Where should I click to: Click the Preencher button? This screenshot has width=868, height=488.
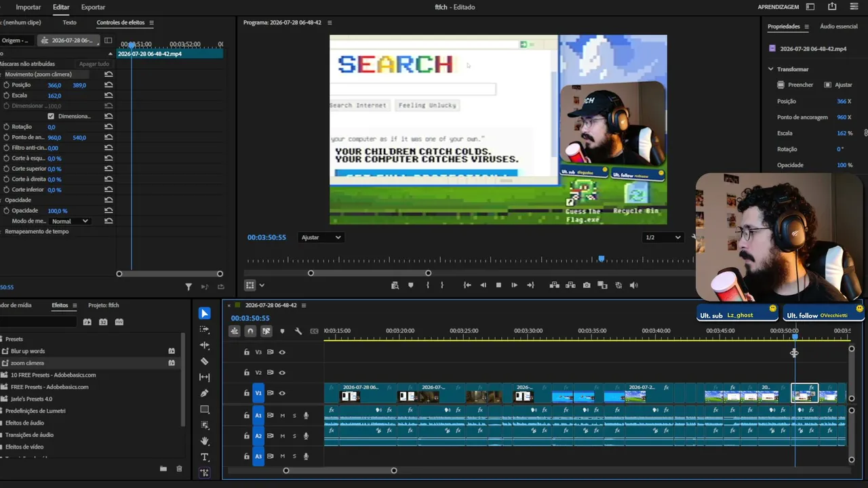pos(795,85)
